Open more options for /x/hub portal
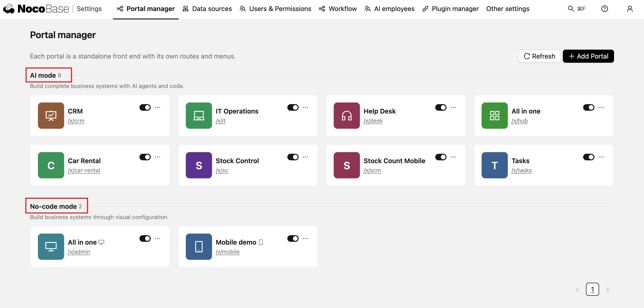The width and height of the screenshot is (644, 308). pos(601,107)
